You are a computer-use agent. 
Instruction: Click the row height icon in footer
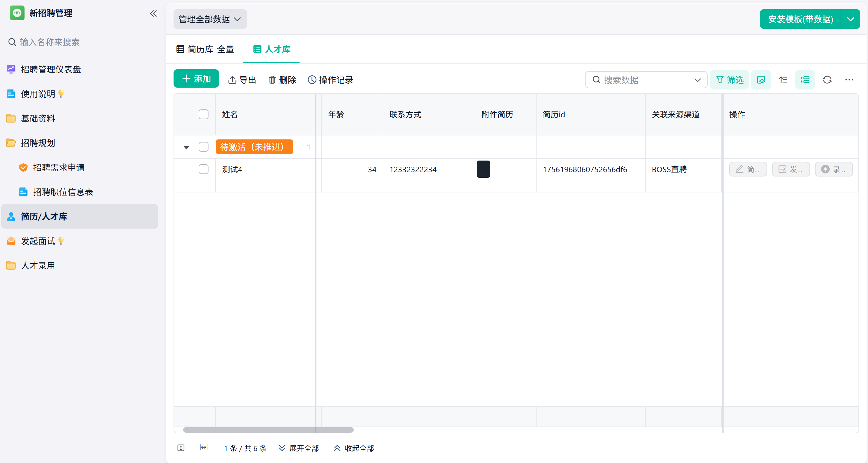click(x=181, y=448)
